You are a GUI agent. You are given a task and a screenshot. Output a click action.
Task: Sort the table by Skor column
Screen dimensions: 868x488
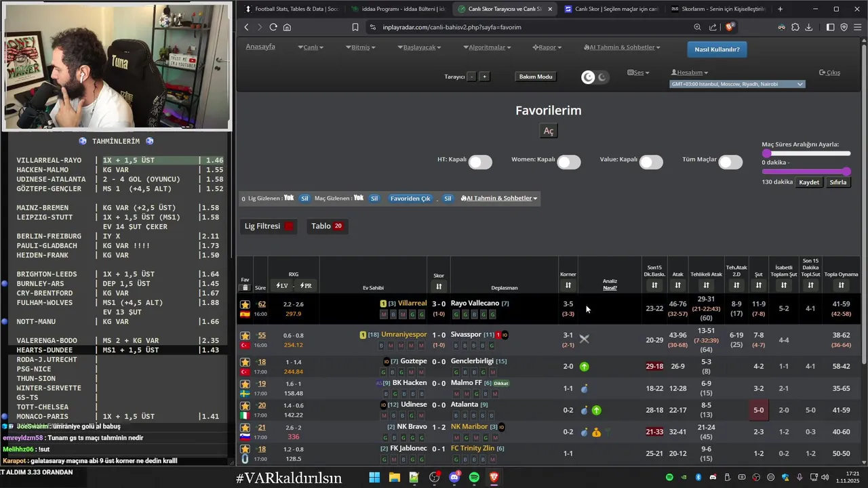click(439, 286)
